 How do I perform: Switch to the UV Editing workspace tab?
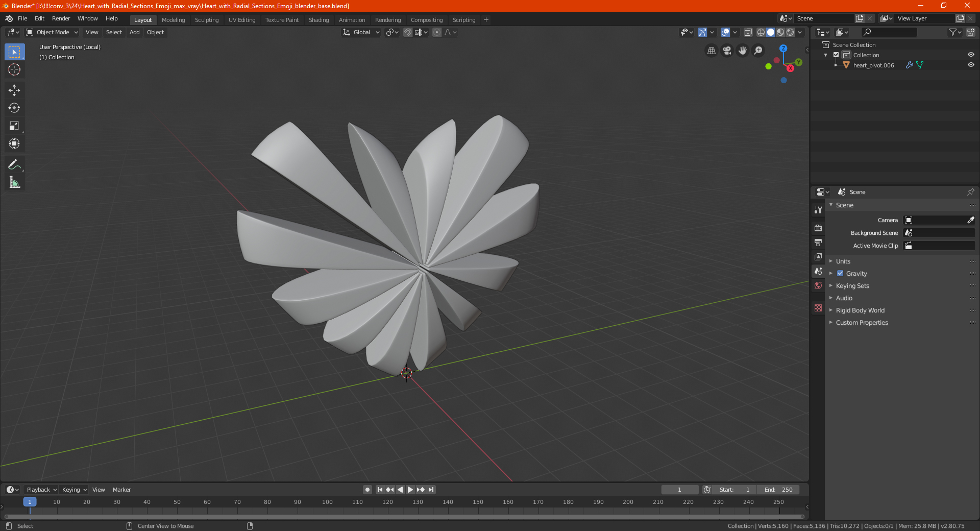coord(242,20)
